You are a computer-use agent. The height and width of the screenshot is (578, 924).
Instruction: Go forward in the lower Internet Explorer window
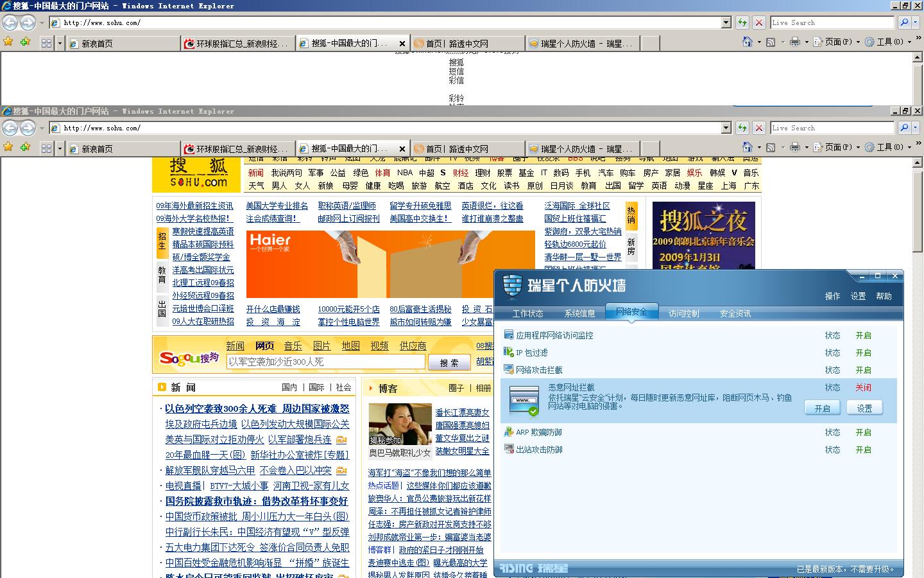(x=28, y=128)
